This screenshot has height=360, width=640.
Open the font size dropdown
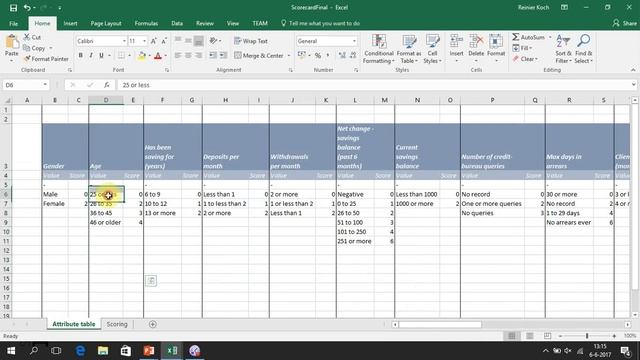[144, 41]
